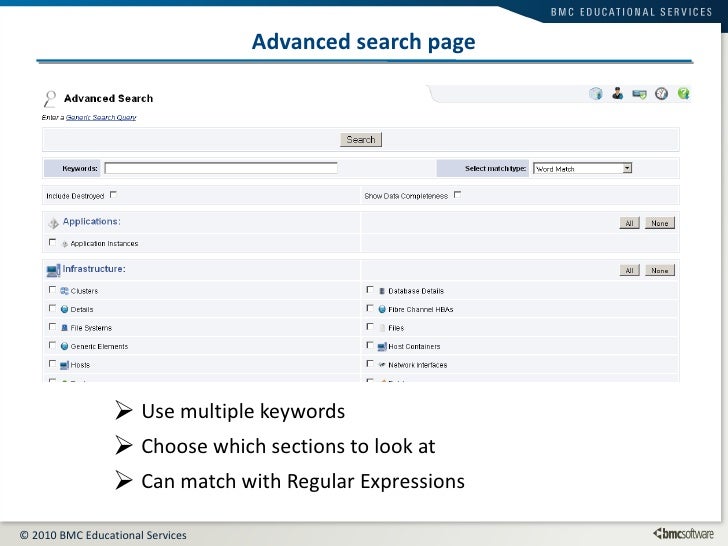
Task: Click the Application Instances label
Action: (104, 244)
